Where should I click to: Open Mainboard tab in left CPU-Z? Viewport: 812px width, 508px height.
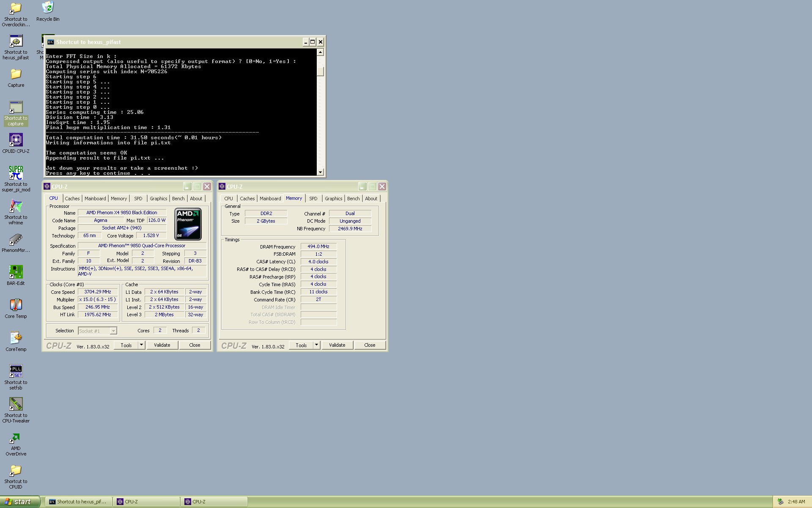(x=95, y=199)
